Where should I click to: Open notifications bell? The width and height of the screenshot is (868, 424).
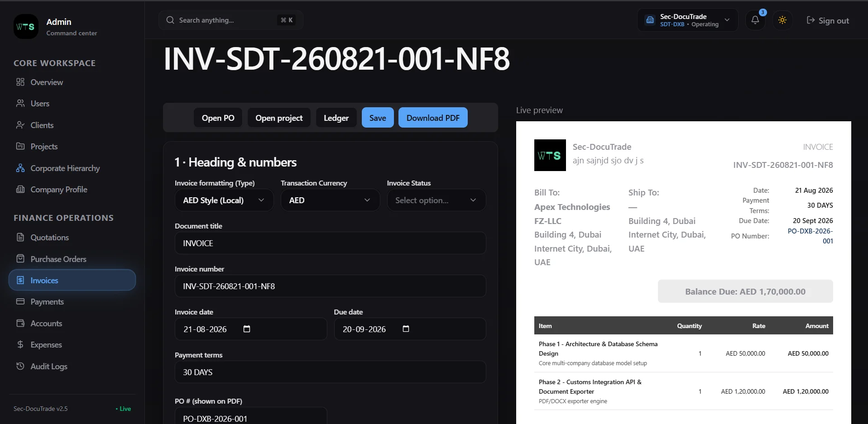pos(755,20)
